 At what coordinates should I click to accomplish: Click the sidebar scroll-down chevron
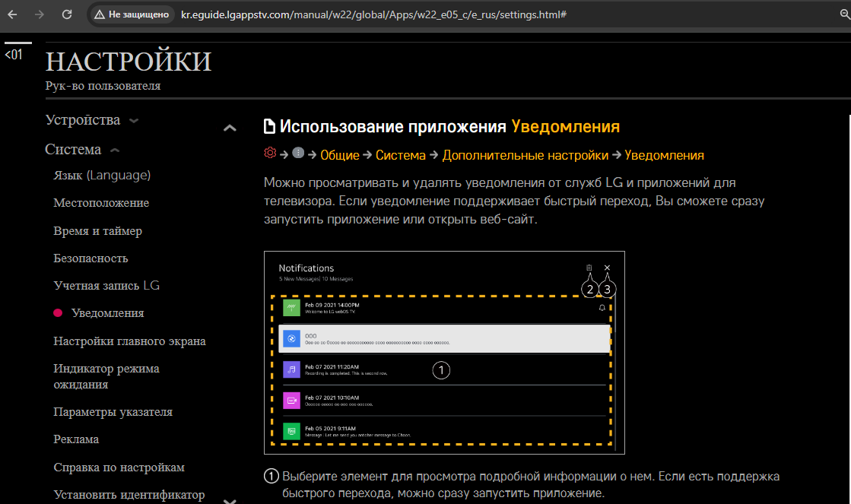[x=230, y=499]
